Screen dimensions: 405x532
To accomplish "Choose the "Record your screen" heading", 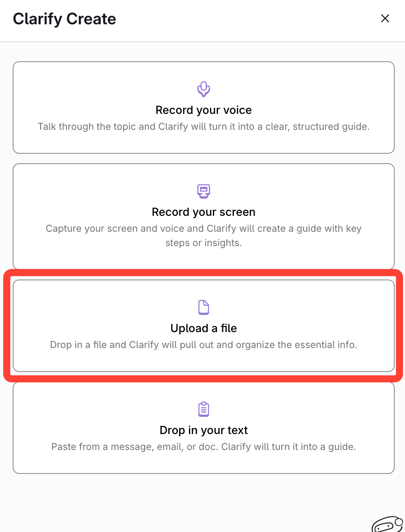I will (204, 212).
